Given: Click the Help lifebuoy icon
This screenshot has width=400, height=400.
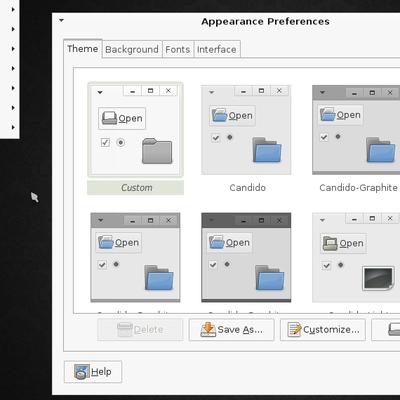Looking at the screenshot, I should (x=82, y=372).
